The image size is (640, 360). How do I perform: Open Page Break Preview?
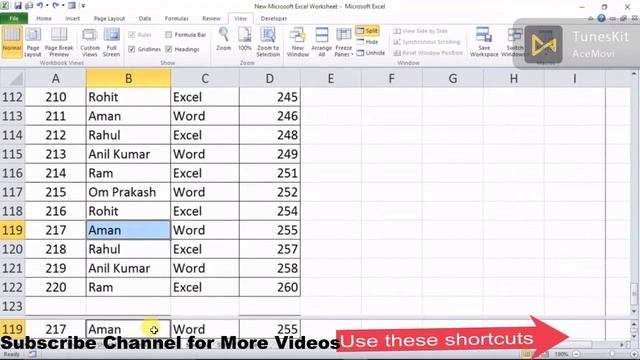(59, 42)
